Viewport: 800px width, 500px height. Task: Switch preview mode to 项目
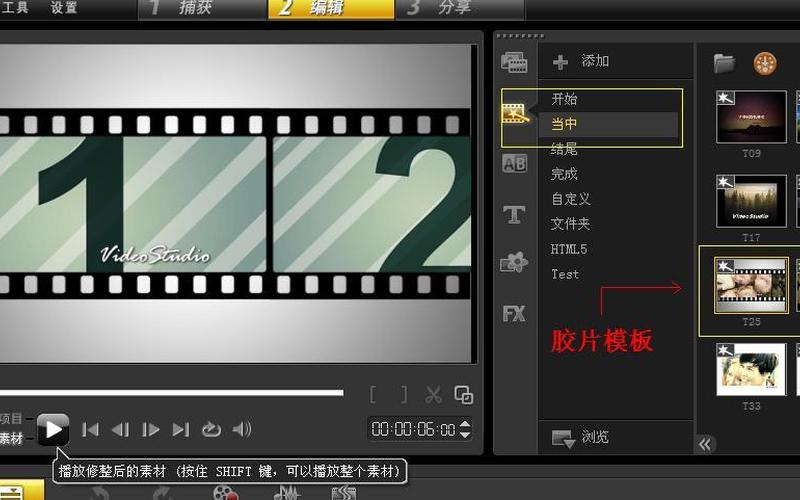point(11,419)
